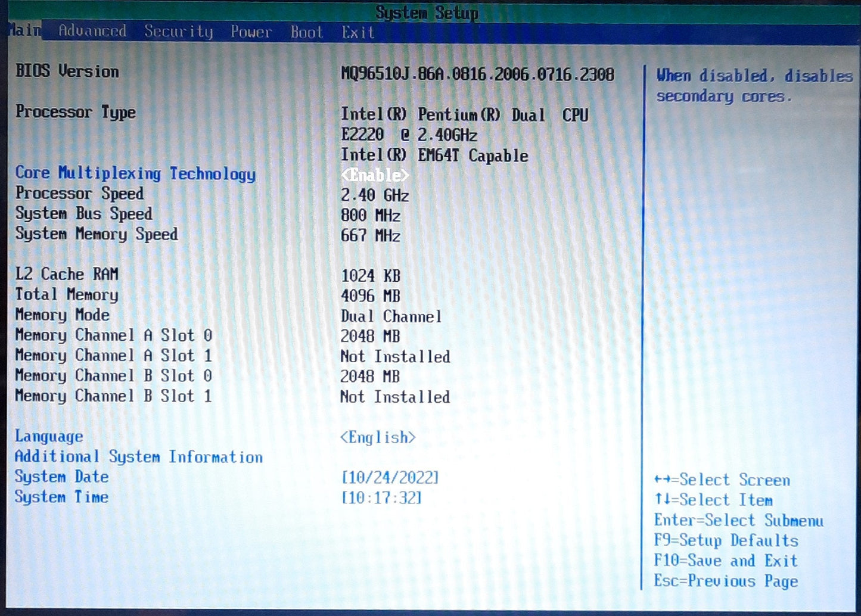Select the System Time label

pos(61,497)
